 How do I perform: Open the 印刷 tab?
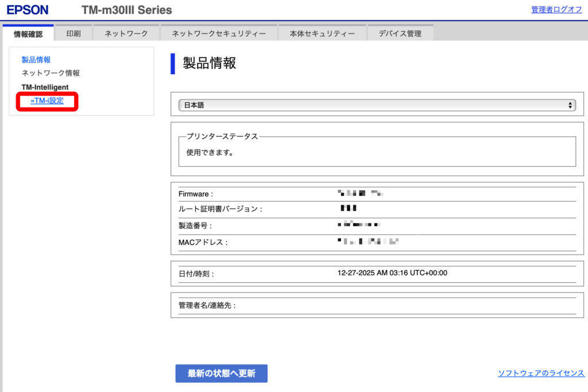73,34
